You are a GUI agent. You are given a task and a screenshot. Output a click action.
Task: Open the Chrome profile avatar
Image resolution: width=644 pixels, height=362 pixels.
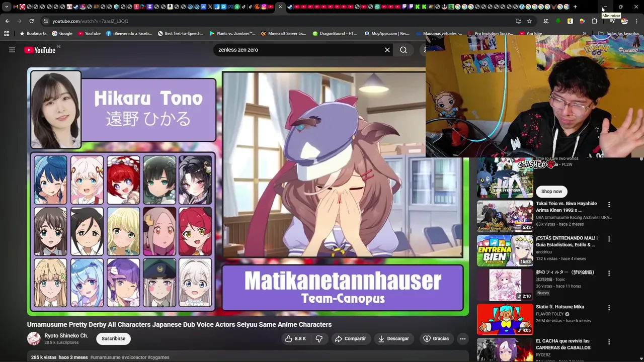[x=624, y=21]
